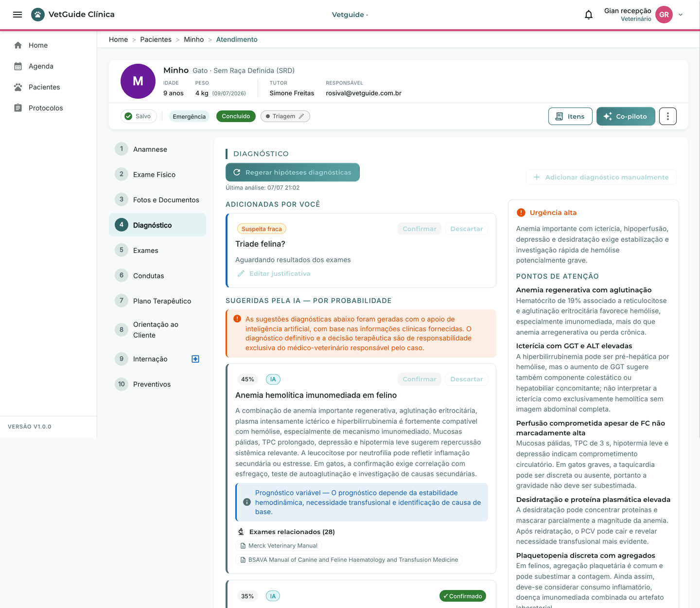Click the AI disclaimer warning icon

click(237, 319)
